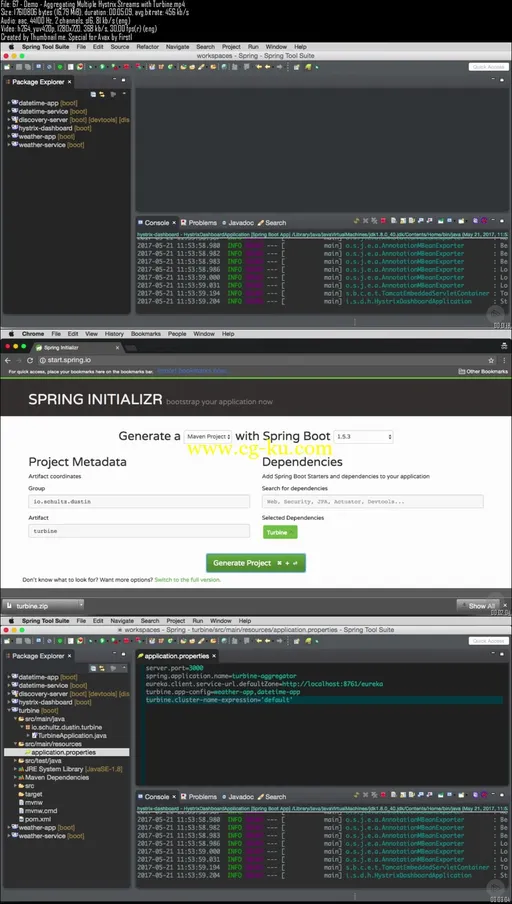Click Switch to the full version link
The width and height of the screenshot is (512, 904).
click(187, 579)
